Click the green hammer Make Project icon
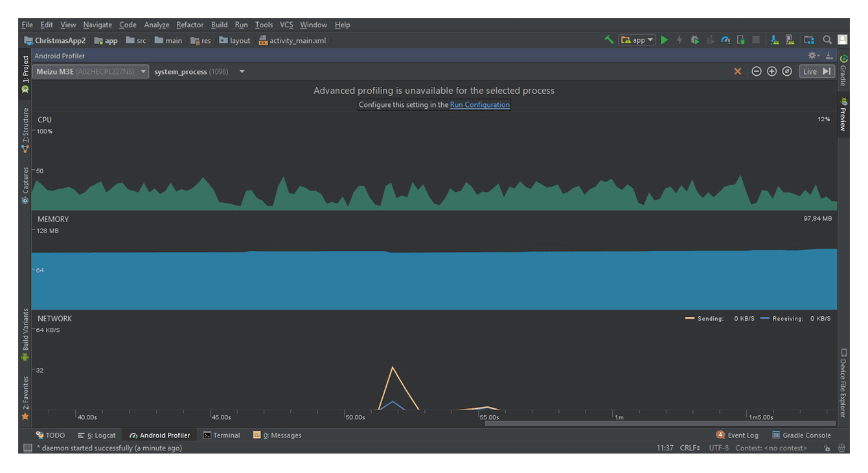 click(609, 40)
